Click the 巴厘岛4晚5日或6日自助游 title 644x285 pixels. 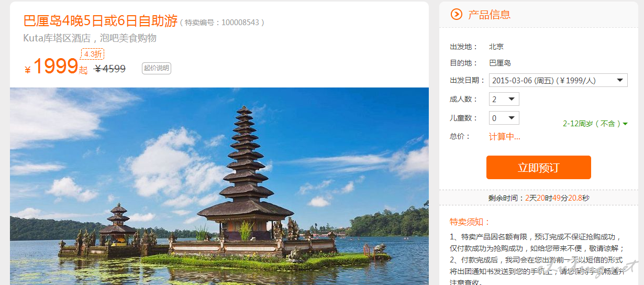coord(101,21)
